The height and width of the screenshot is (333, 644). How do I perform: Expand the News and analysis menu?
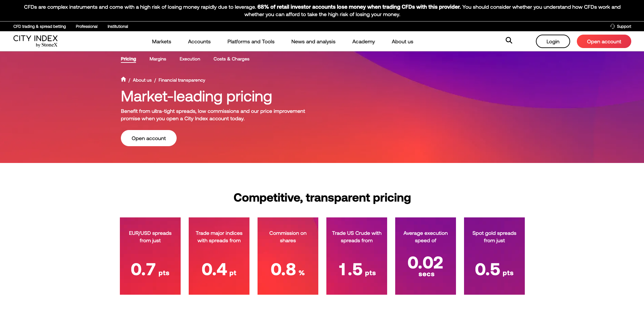coord(313,41)
